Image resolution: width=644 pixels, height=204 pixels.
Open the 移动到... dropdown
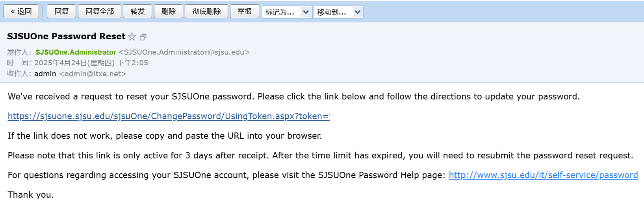pos(338,12)
